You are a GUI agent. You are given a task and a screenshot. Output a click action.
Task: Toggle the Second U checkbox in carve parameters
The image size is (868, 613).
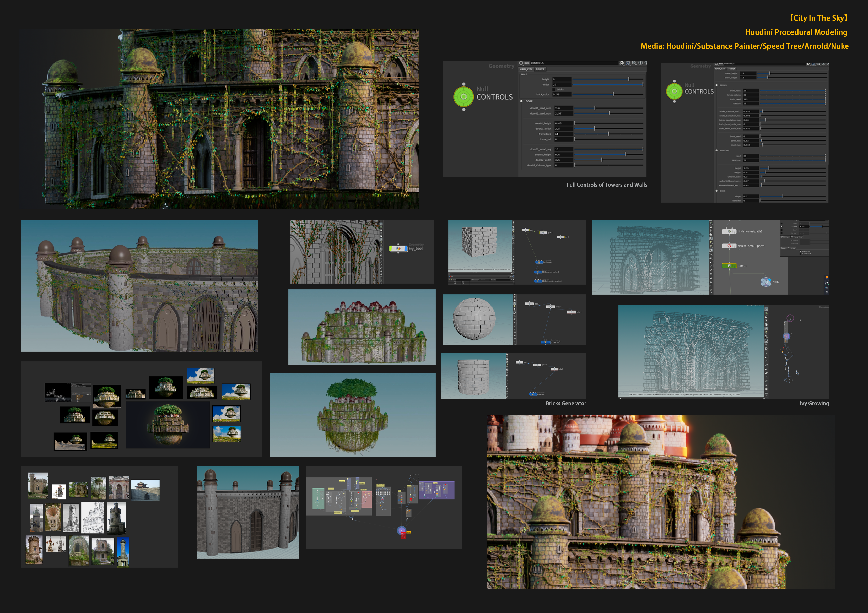pyautogui.click(x=782, y=227)
